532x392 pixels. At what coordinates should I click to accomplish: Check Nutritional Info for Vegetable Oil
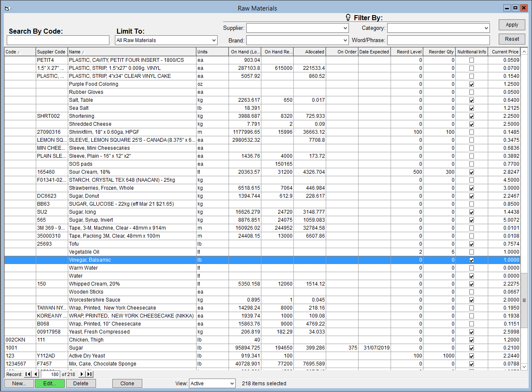tap(472, 252)
